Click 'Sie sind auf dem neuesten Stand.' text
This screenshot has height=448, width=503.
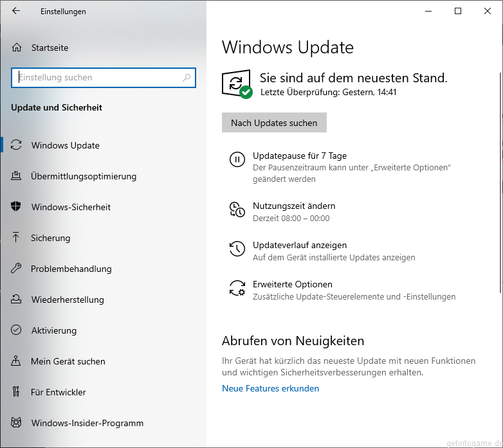[354, 78]
